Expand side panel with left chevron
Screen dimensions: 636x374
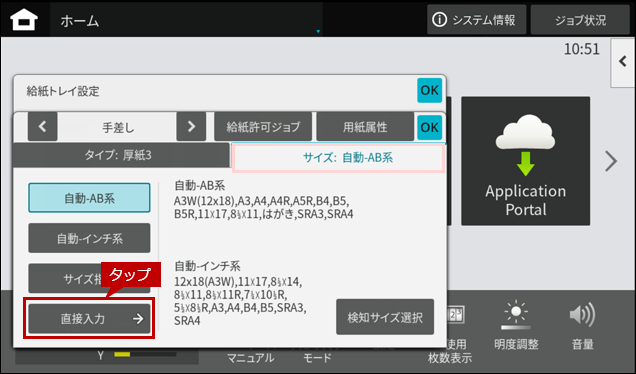623,62
